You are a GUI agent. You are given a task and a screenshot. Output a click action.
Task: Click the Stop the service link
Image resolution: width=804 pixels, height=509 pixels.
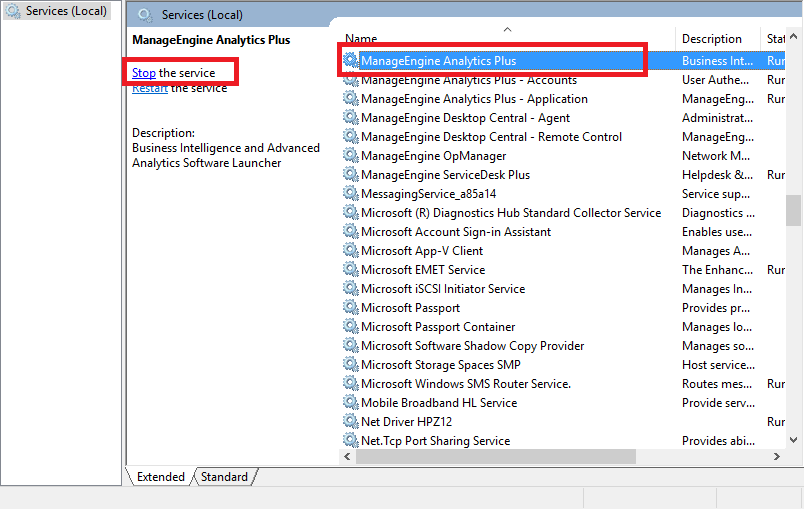pos(144,73)
